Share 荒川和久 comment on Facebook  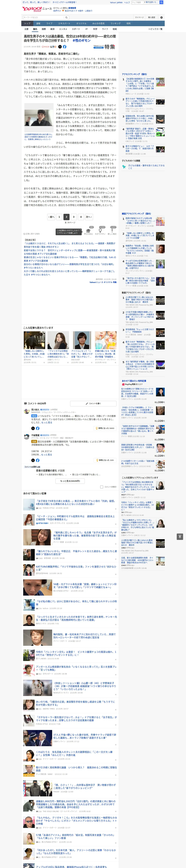(38, 428)
